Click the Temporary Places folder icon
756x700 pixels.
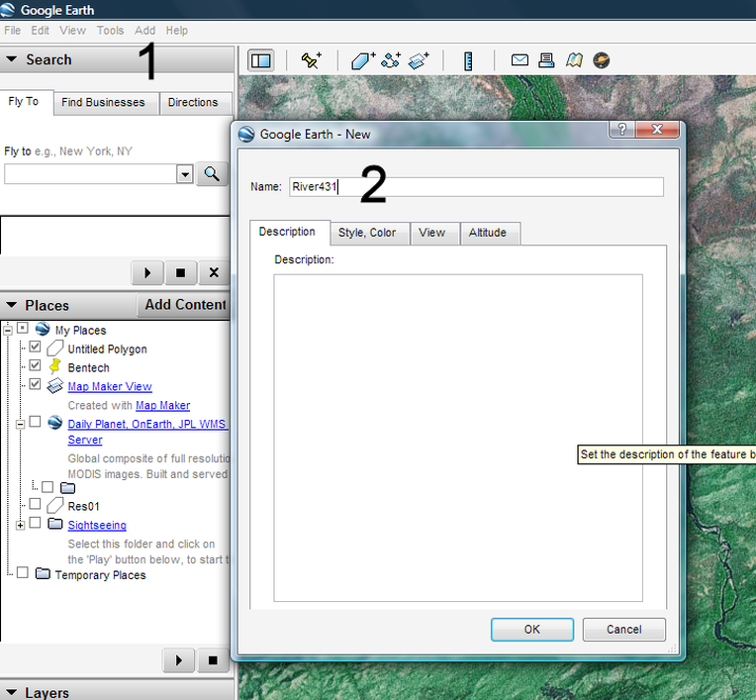pyautogui.click(x=43, y=573)
